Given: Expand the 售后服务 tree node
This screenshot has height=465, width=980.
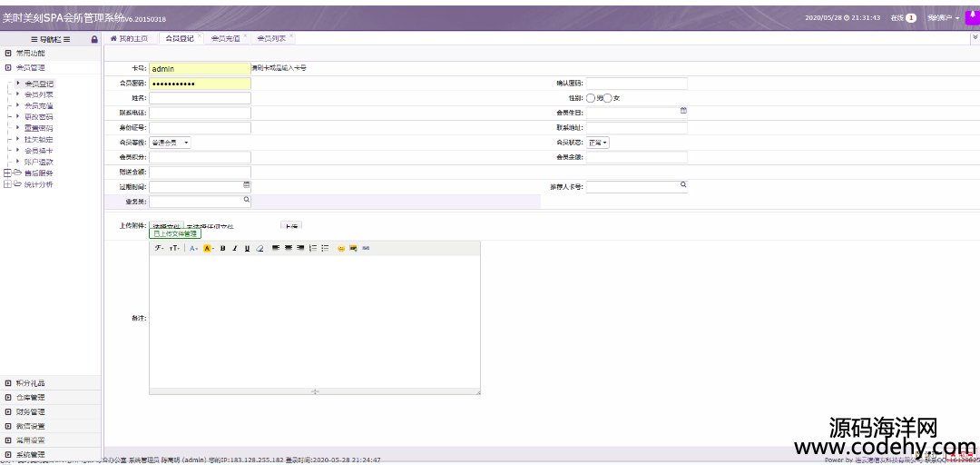Looking at the screenshot, I should point(8,173).
